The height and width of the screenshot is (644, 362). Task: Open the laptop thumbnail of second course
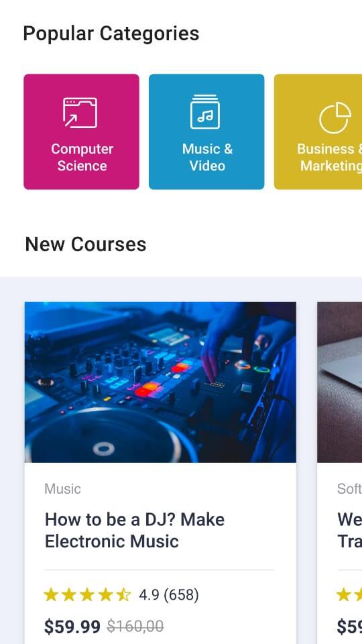[339, 382]
